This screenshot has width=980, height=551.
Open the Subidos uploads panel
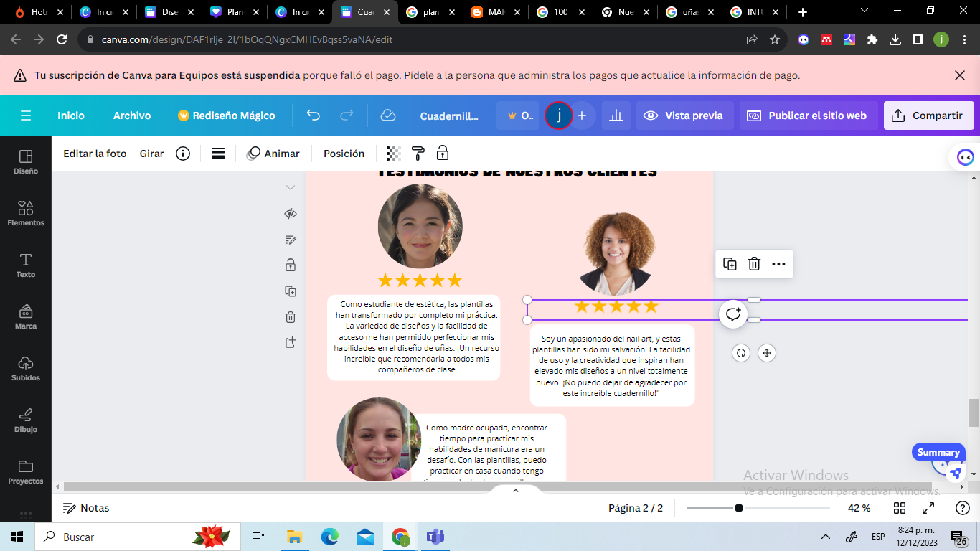26,369
